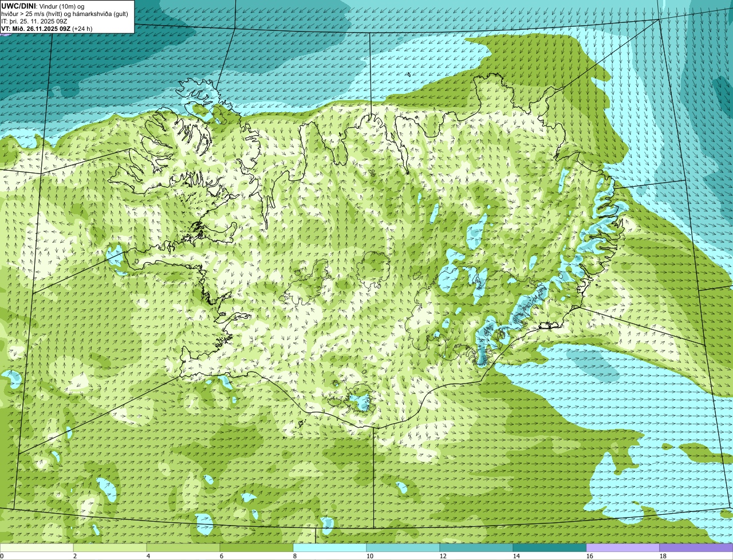Click the 2–4 m/s light green color bar segment

tap(110, 547)
